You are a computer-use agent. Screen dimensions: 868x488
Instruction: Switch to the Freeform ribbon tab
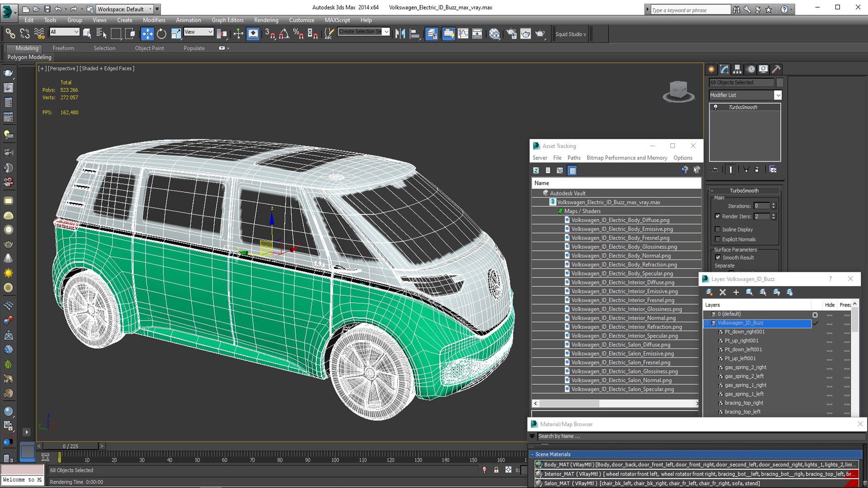[x=63, y=48]
